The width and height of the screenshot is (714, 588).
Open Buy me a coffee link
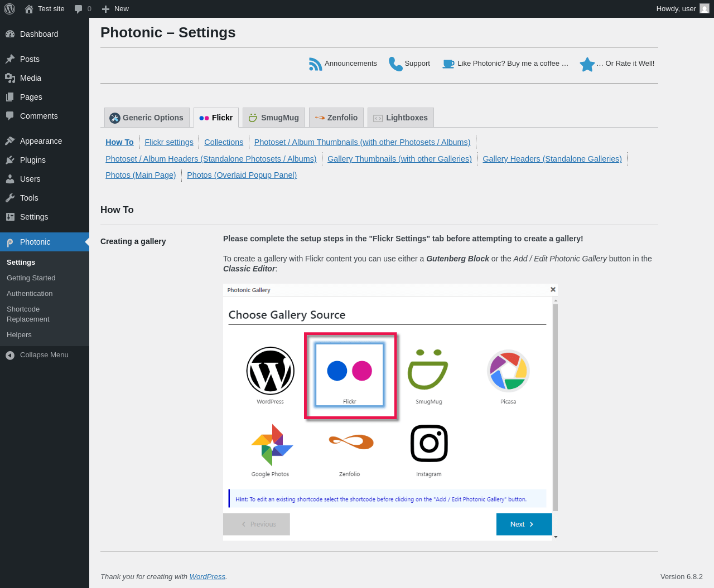[513, 64]
